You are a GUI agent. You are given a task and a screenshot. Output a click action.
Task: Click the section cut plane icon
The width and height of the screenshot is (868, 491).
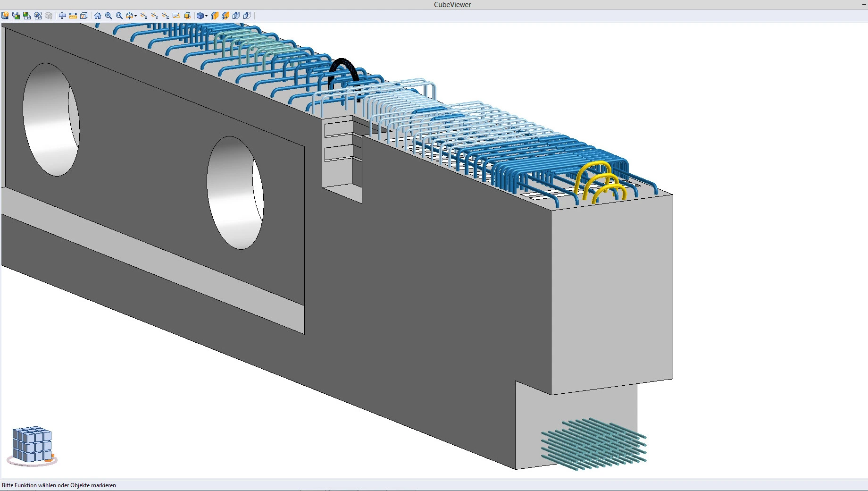[x=62, y=16]
